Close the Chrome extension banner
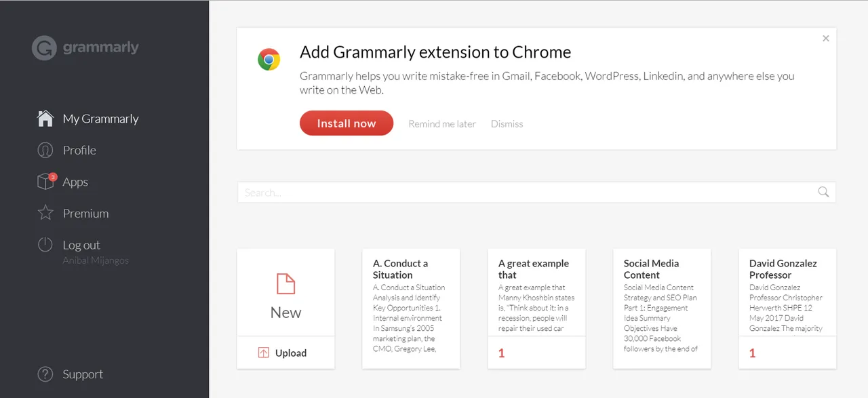 click(826, 39)
